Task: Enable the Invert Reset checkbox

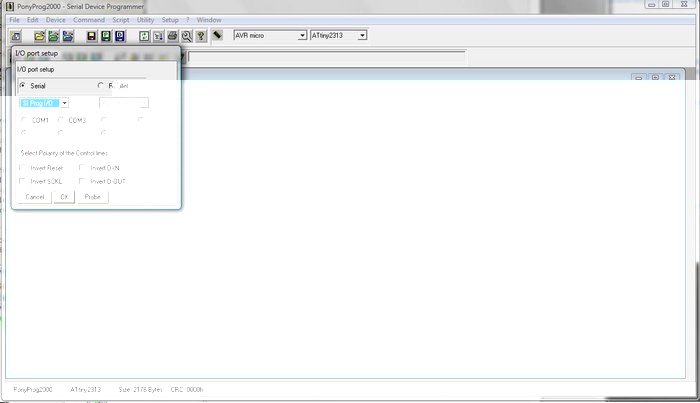Action: click(x=23, y=168)
